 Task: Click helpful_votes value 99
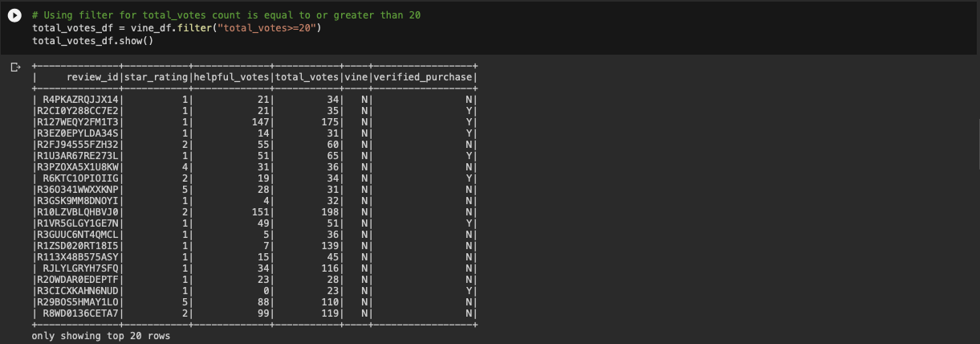click(264, 313)
